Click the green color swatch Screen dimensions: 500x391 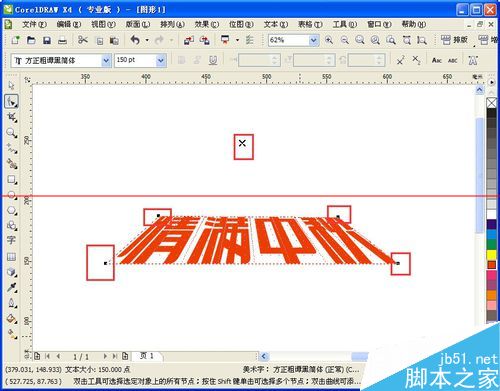pos(491,244)
